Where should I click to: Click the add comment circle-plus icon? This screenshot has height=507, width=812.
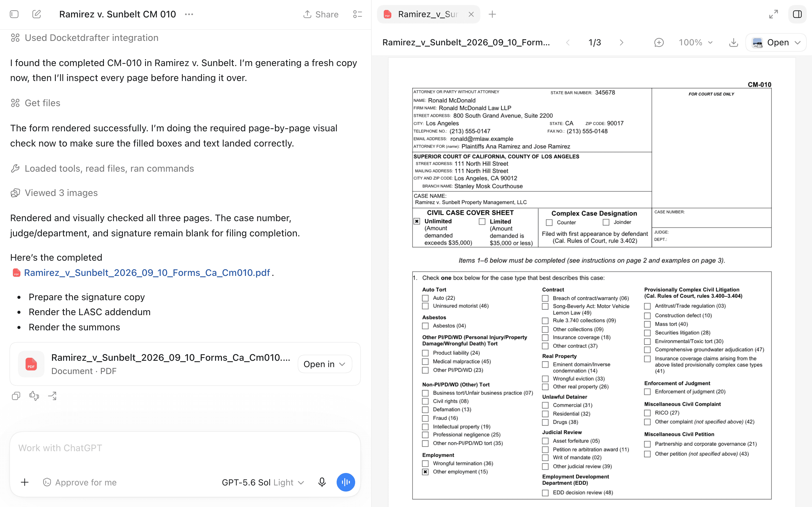point(659,43)
